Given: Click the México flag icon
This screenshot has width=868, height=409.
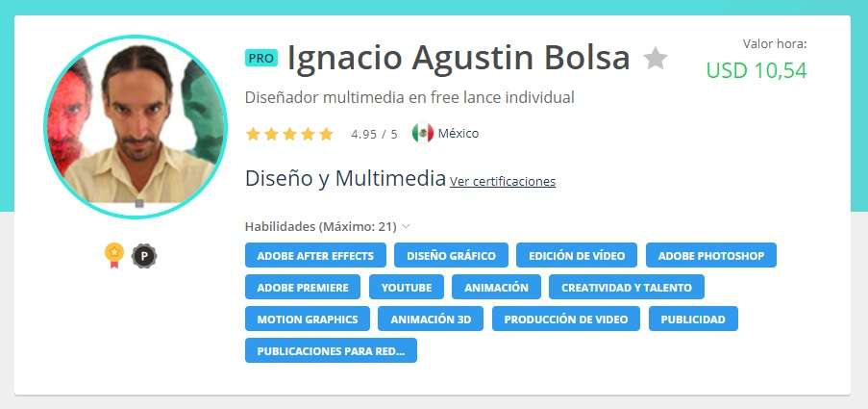Looking at the screenshot, I should 422,134.
